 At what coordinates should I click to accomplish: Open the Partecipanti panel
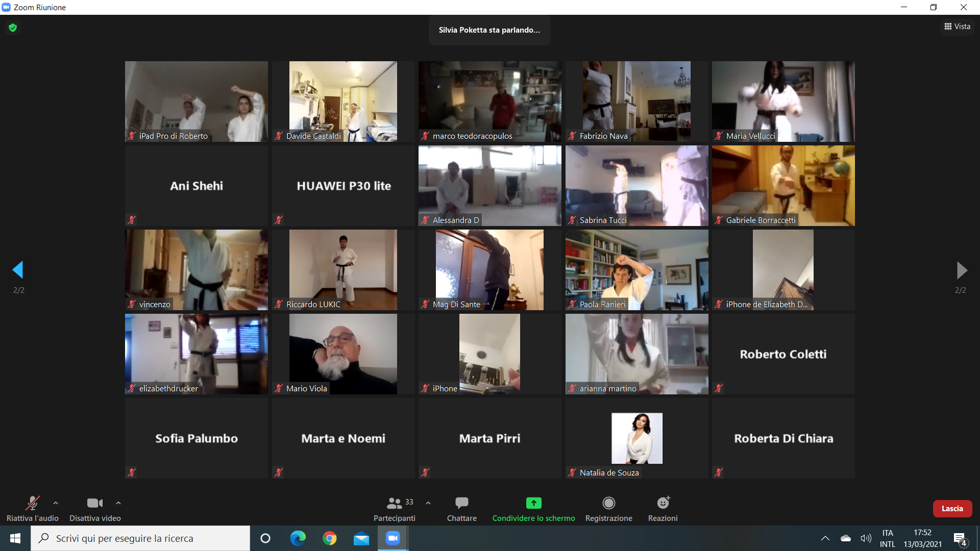click(395, 509)
